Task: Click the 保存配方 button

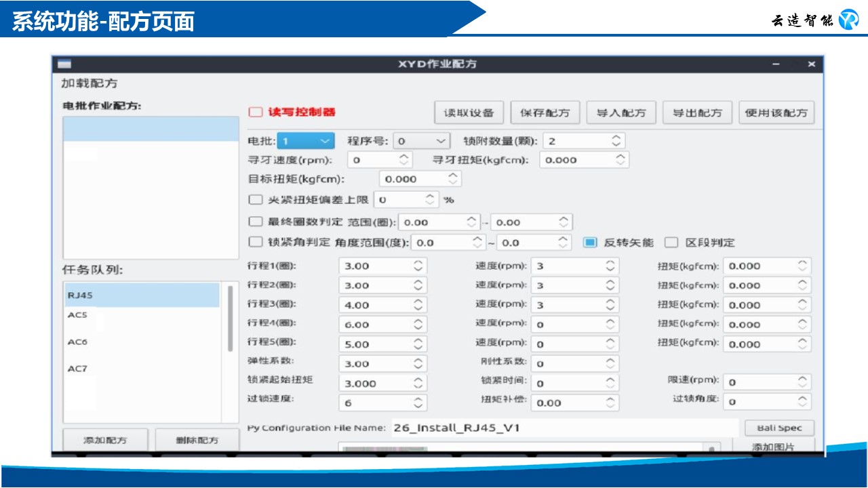Action: pos(545,113)
